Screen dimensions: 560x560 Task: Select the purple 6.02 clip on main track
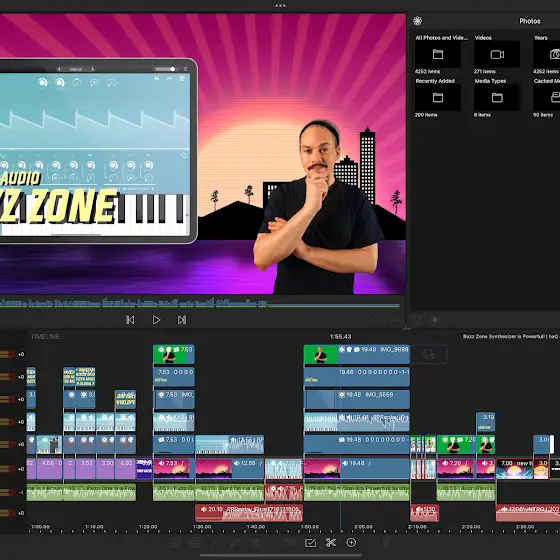pos(125,469)
